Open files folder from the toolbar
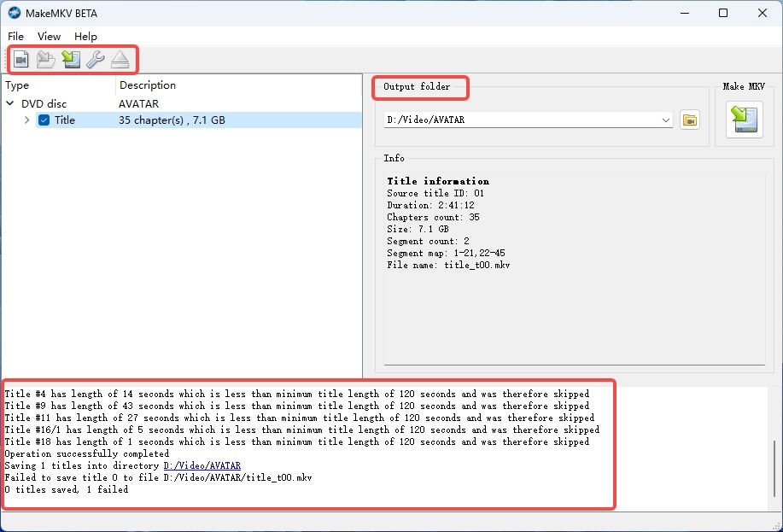Image resolution: width=783 pixels, height=532 pixels. click(x=46, y=59)
